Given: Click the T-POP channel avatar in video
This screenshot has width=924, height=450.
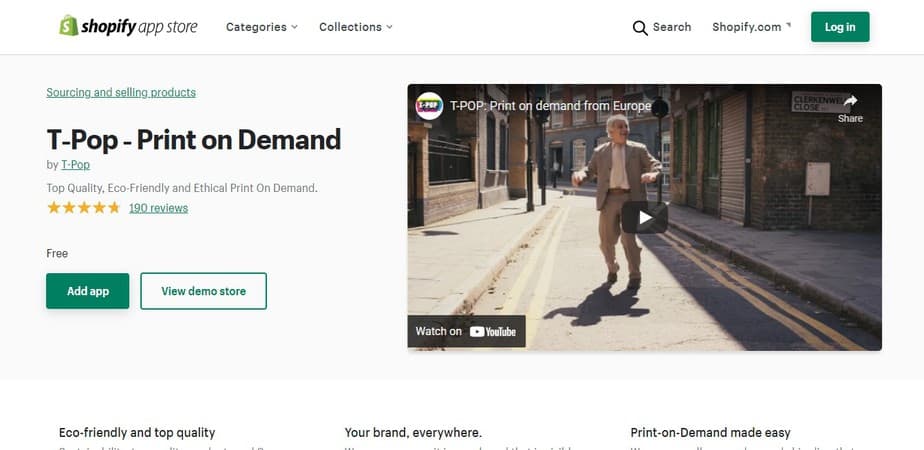Looking at the screenshot, I should coord(429,105).
